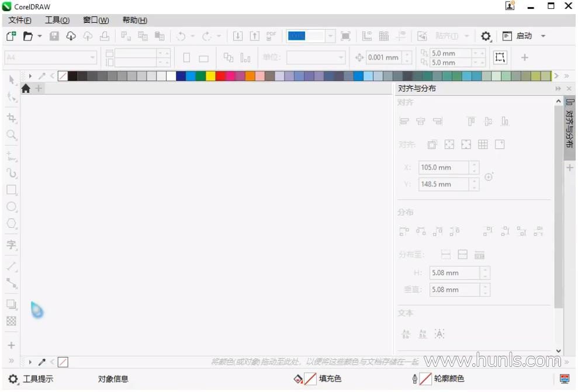Viewport: 578px width, 392px height.
Task: Click the 对象信息 status label
Action: pyautogui.click(x=113, y=379)
